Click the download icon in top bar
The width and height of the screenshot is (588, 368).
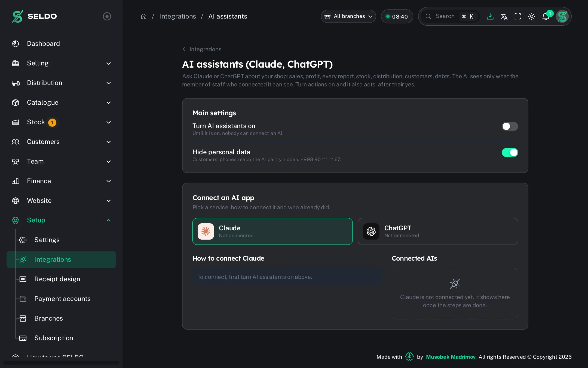coord(490,16)
